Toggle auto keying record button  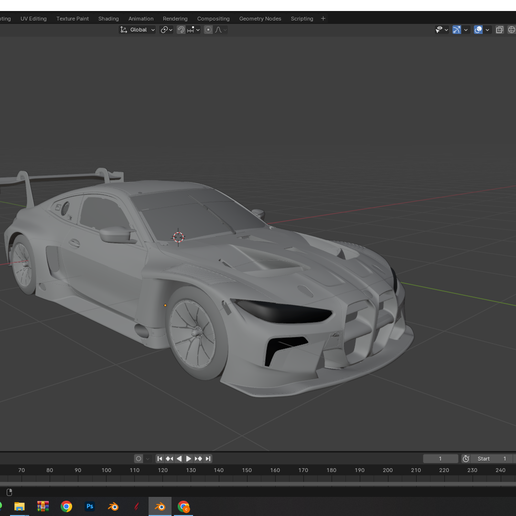(x=138, y=459)
